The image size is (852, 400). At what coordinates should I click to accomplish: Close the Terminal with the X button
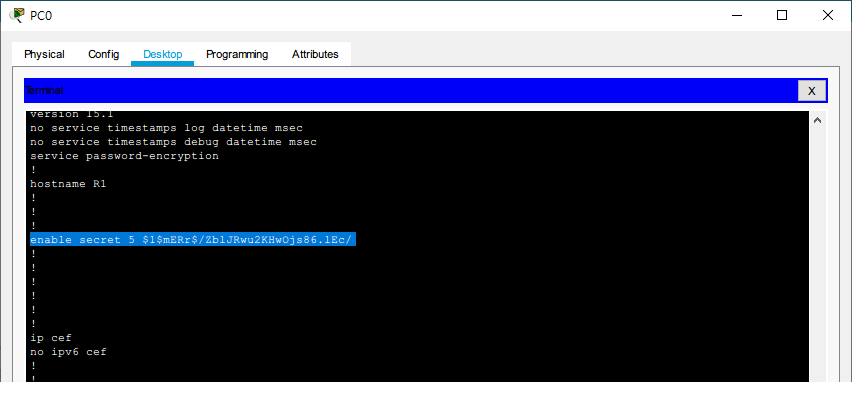click(x=811, y=91)
